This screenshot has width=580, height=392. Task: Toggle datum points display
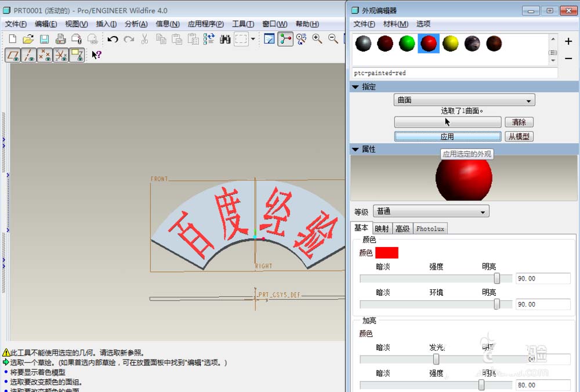click(x=45, y=55)
